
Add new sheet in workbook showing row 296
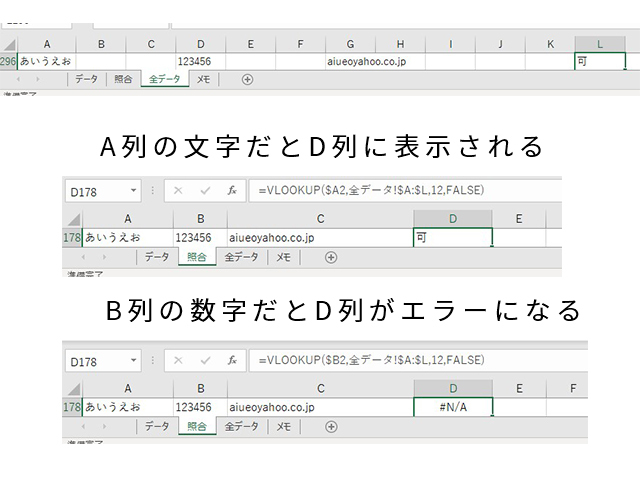(248, 79)
